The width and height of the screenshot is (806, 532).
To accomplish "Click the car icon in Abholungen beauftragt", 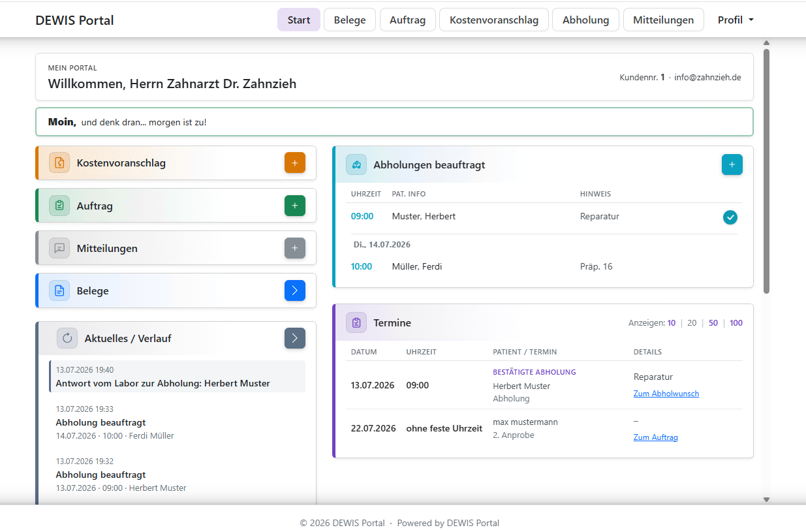I will (356, 164).
